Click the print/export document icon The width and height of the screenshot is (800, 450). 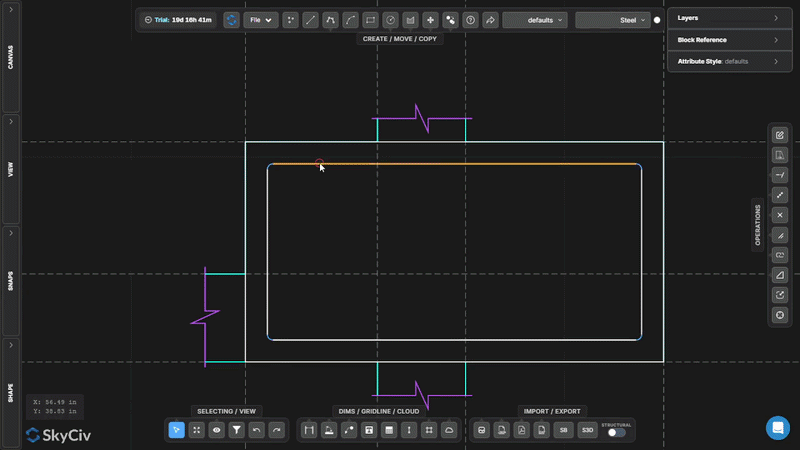(x=502, y=430)
